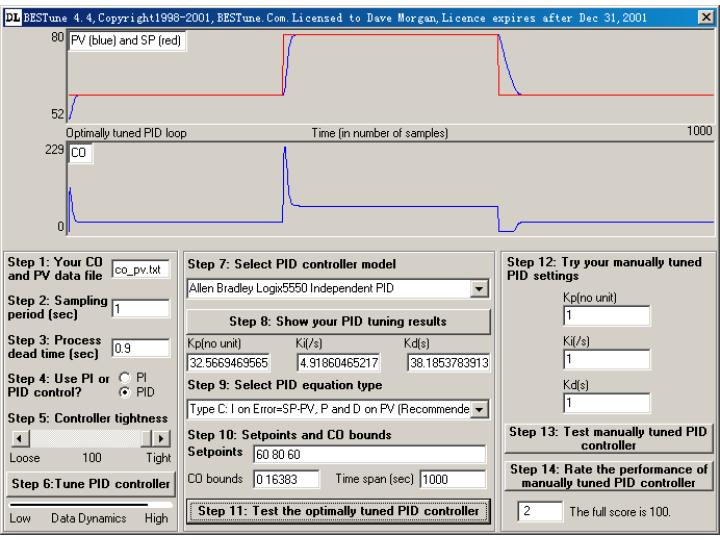Screen dimensions: 720x540
Task: Click the manual Kd input field
Action: click(x=607, y=403)
